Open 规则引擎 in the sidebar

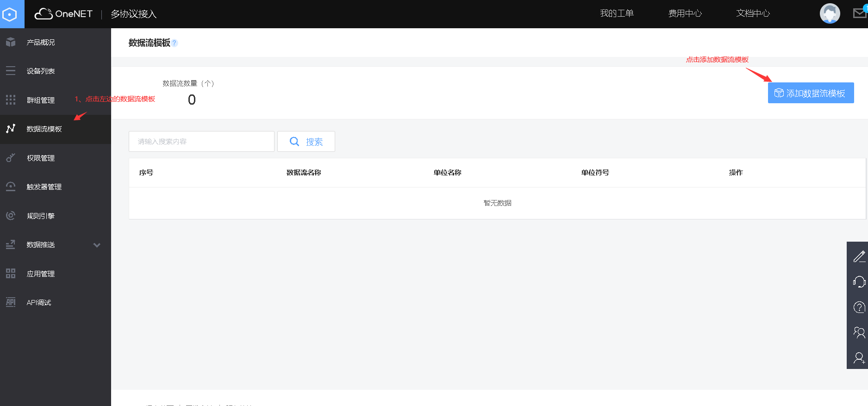[x=41, y=216]
